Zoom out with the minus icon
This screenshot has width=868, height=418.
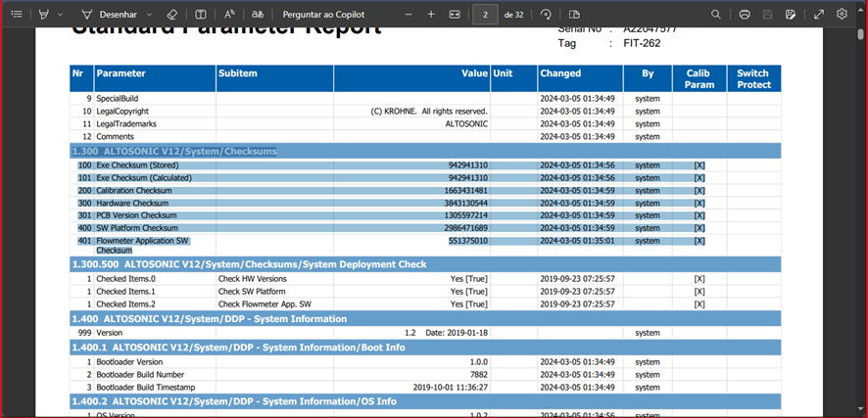[409, 15]
